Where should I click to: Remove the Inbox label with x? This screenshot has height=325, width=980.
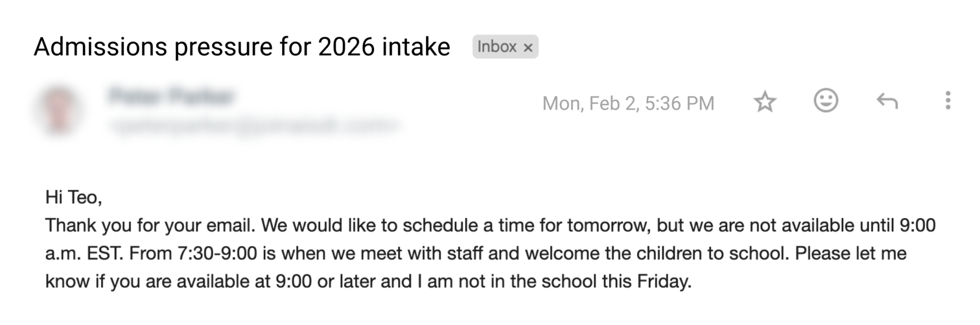(x=528, y=48)
